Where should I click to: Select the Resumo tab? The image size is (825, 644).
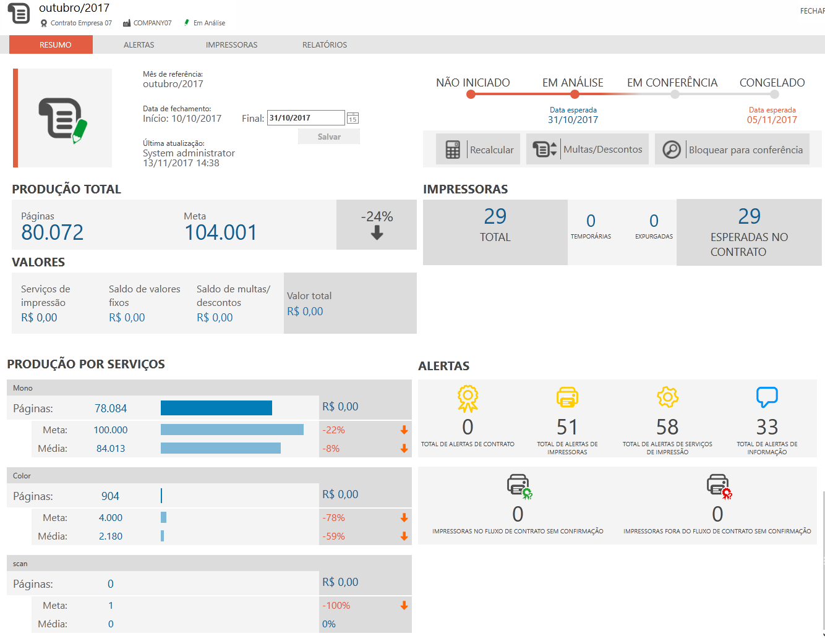coord(56,45)
